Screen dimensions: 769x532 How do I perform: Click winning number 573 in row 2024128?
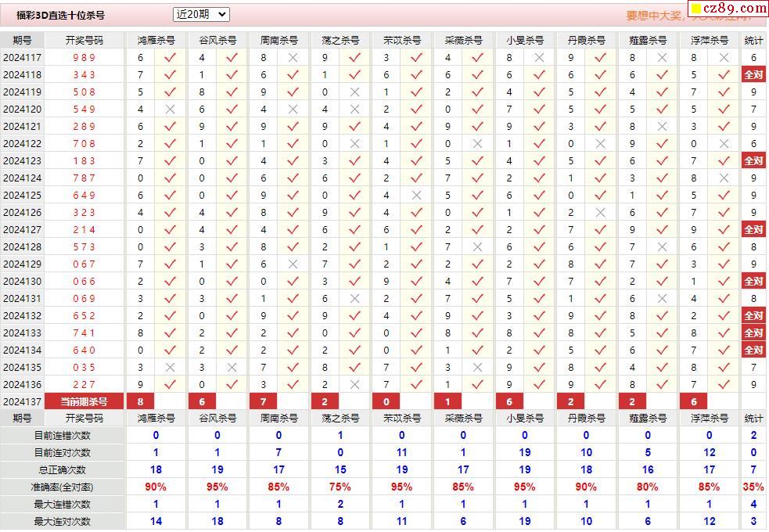coord(84,247)
